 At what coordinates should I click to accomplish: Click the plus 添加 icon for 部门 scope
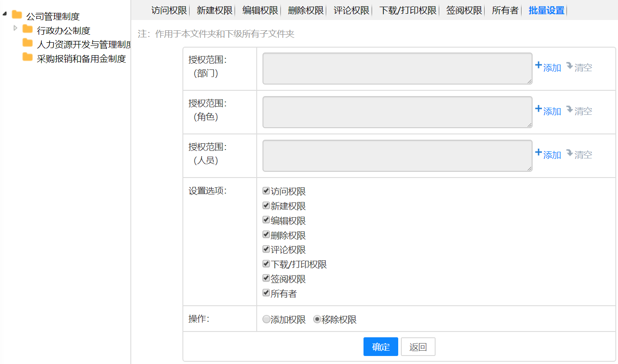click(x=538, y=65)
